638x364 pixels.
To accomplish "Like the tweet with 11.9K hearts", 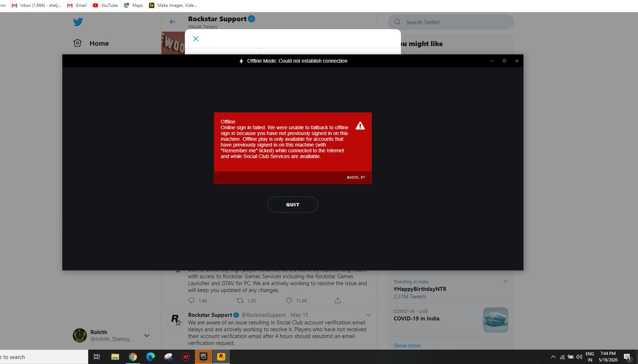I will pos(288,300).
